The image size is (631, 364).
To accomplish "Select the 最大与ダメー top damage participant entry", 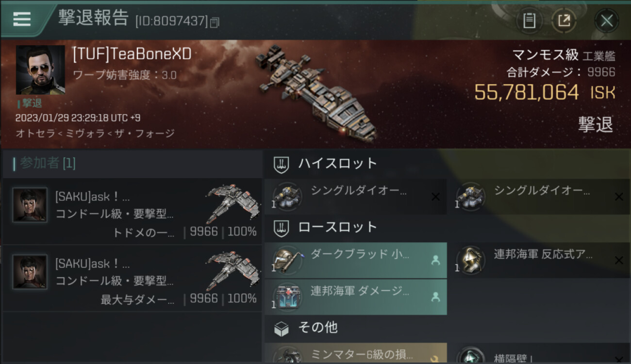I will [x=132, y=278].
